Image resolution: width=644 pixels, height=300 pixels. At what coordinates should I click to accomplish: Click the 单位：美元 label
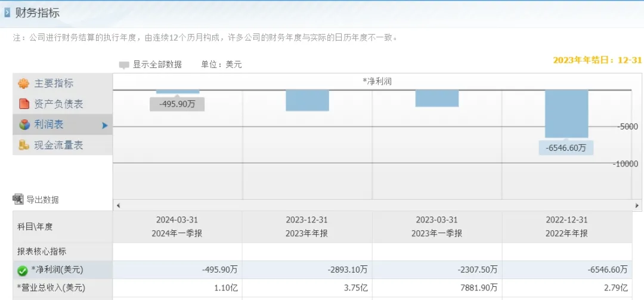pos(221,64)
